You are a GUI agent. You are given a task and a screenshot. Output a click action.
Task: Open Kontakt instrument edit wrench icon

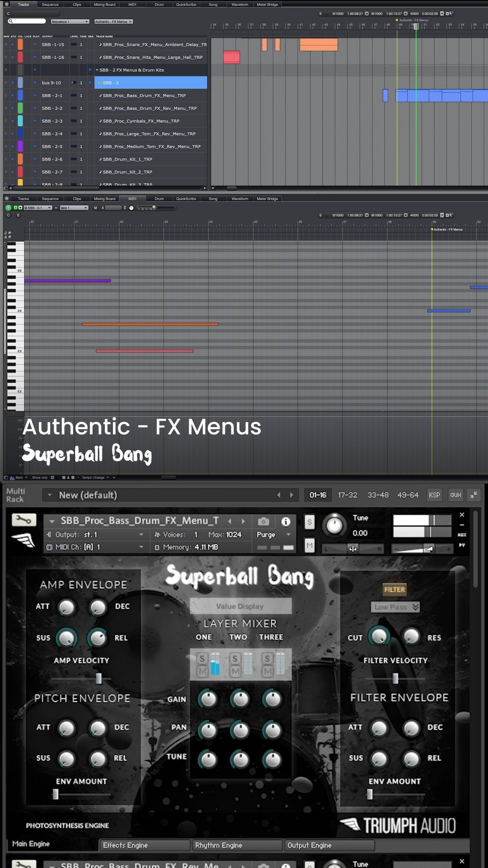click(x=24, y=520)
